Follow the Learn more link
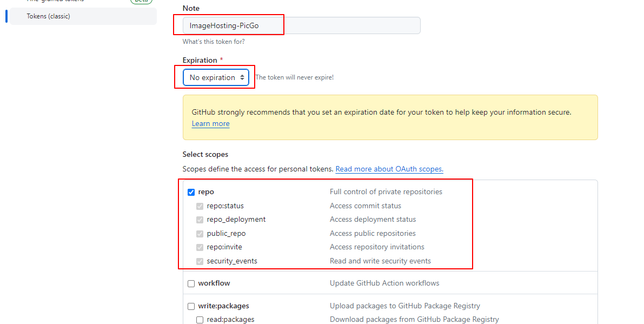This screenshot has height=324, width=644. pyautogui.click(x=210, y=124)
